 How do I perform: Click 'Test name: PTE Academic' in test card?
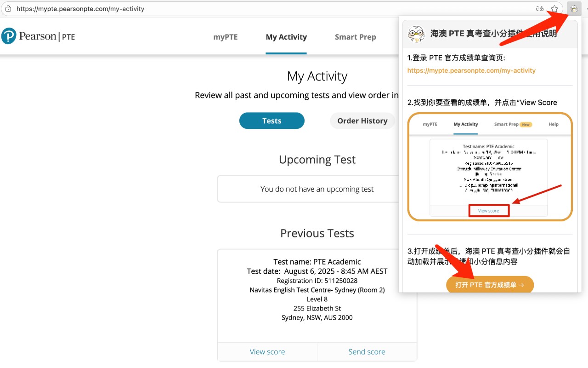(317, 262)
